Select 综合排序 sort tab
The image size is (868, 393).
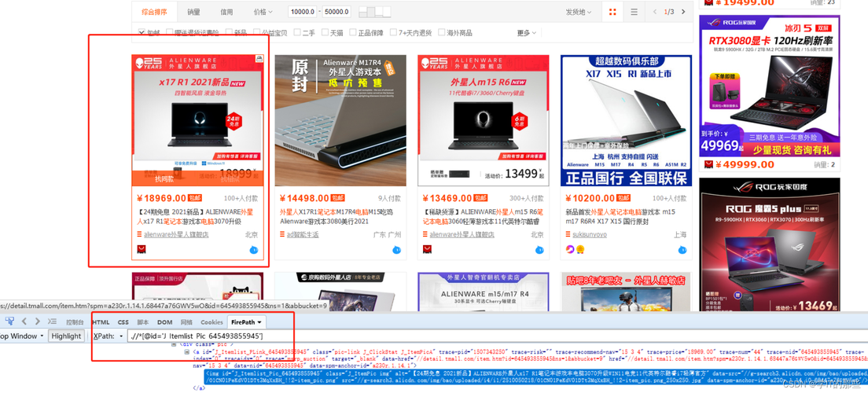[154, 12]
